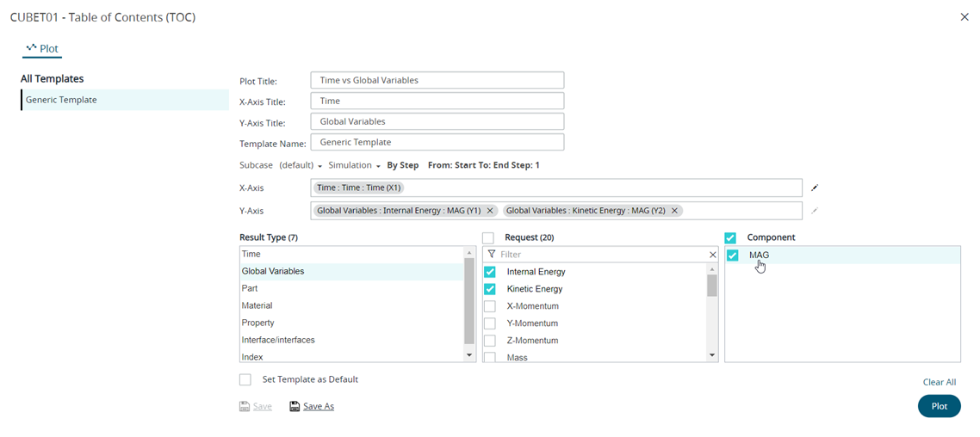Select Generic Template in All Templates
Image resolution: width=980 pixels, height=437 pixels.
click(x=61, y=100)
